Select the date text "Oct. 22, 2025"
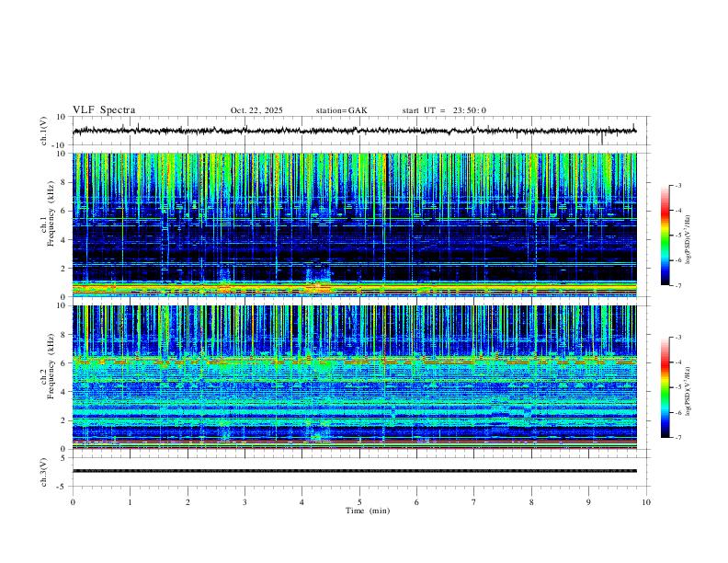This screenshot has height=563, width=728. pos(256,110)
